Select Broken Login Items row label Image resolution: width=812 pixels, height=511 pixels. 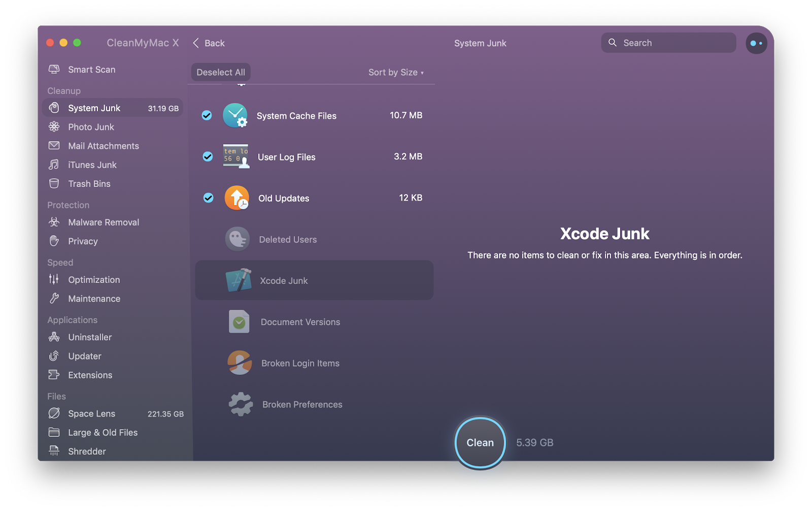coord(300,363)
